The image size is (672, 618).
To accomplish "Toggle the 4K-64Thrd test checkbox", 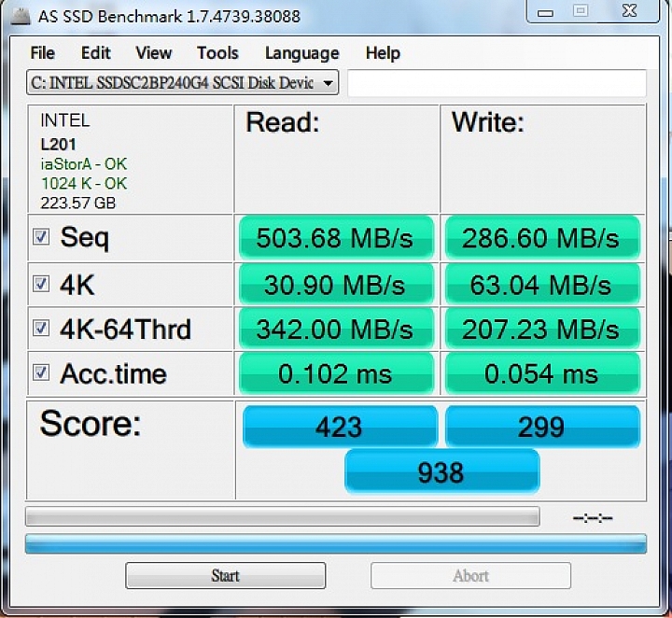I will click(x=41, y=329).
